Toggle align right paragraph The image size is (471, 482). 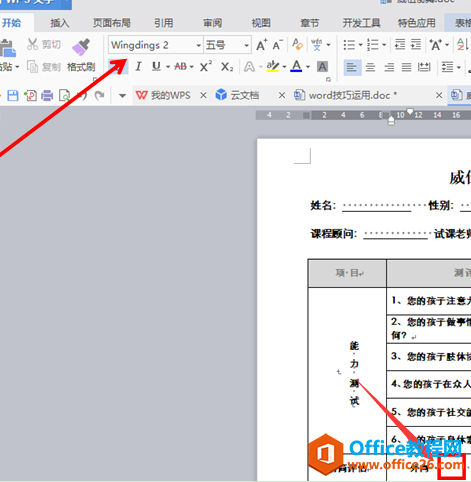pos(389,68)
